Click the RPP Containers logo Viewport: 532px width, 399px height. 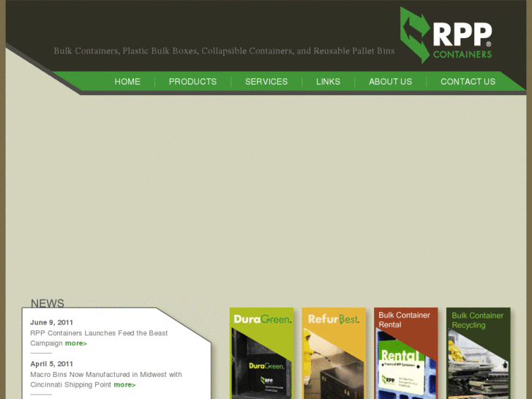pos(446,35)
